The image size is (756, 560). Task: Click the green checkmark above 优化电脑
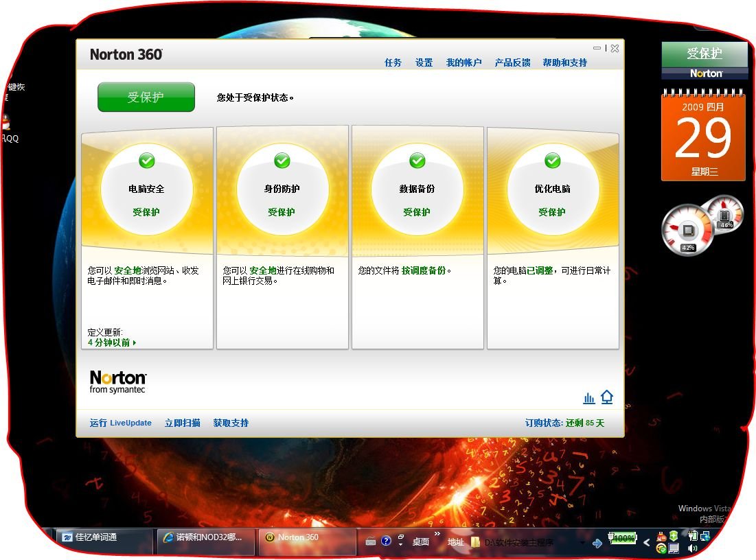point(553,161)
